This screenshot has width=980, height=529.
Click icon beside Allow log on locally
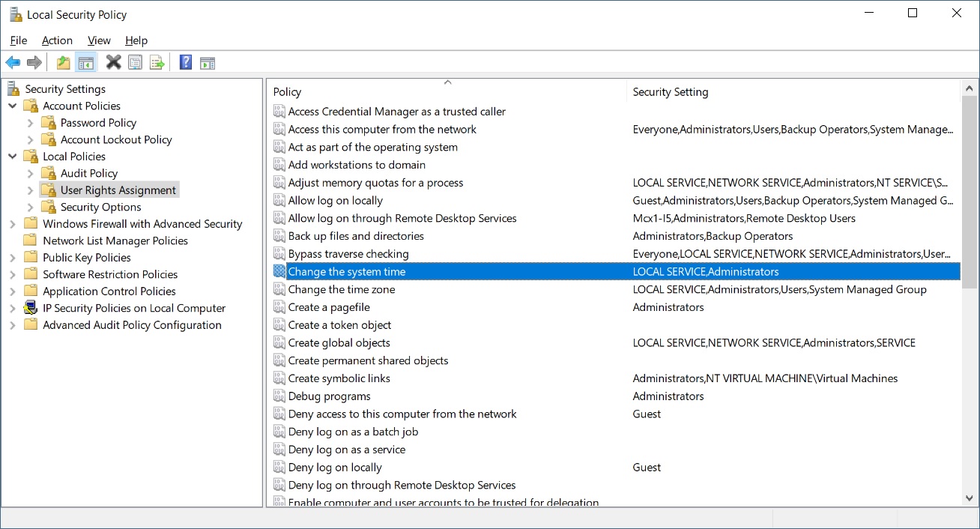[x=279, y=200]
